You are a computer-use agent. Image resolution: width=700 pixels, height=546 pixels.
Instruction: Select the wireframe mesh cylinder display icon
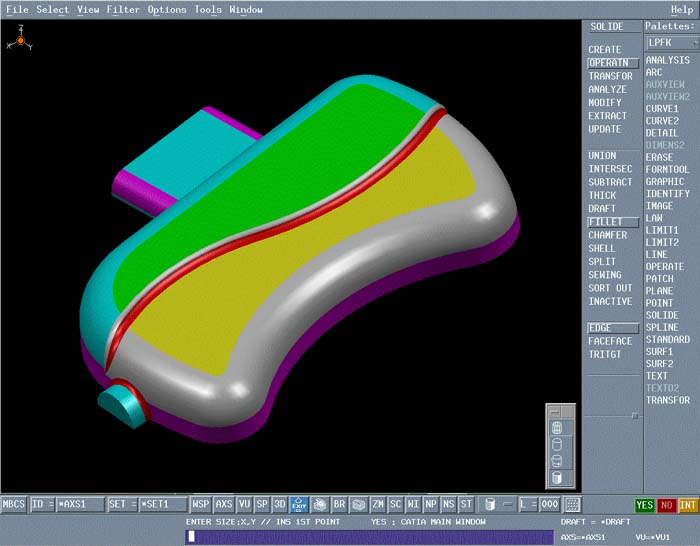[557, 428]
